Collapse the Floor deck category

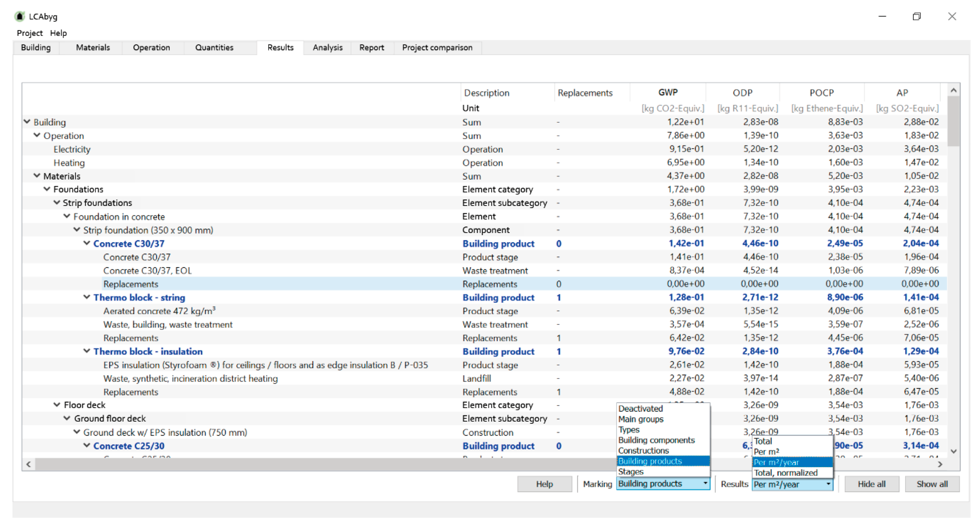click(x=57, y=405)
